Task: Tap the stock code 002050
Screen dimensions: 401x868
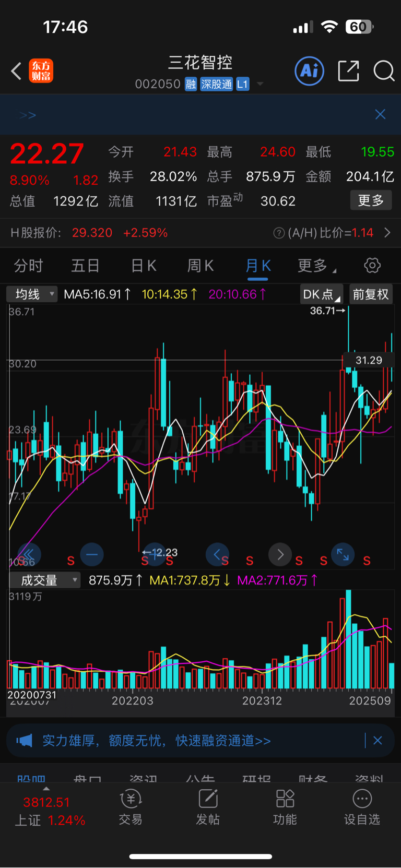Action: point(158,84)
